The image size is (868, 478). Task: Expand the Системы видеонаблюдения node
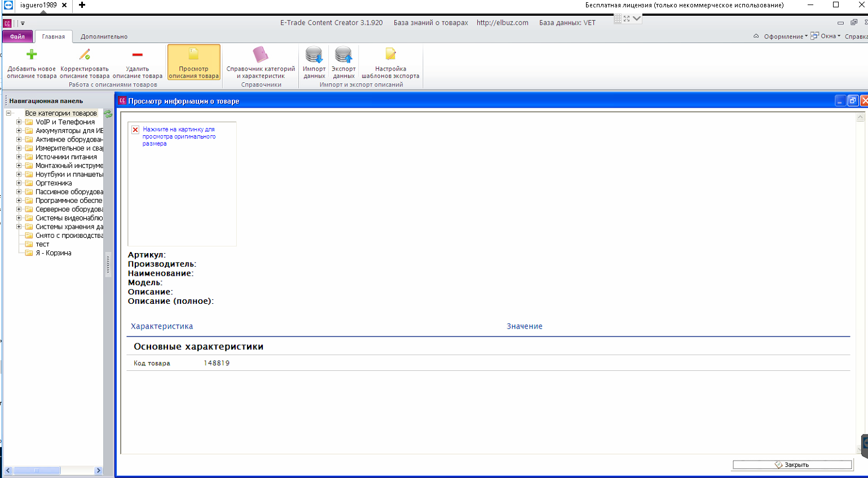point(19,218)
